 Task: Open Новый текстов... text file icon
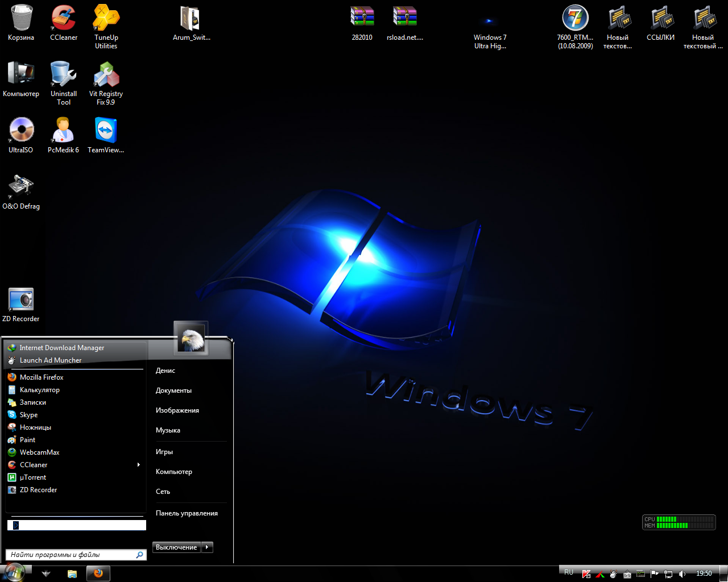click(x=618, y=27)
